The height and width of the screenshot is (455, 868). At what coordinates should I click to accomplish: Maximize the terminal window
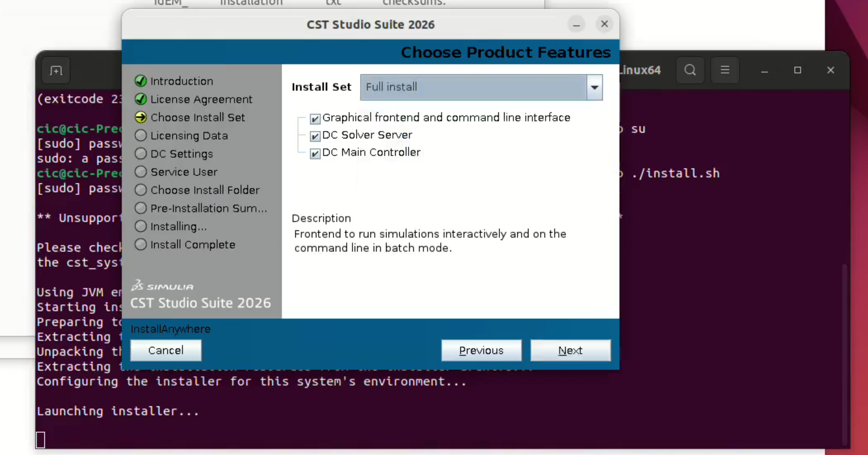click(797, 70)
